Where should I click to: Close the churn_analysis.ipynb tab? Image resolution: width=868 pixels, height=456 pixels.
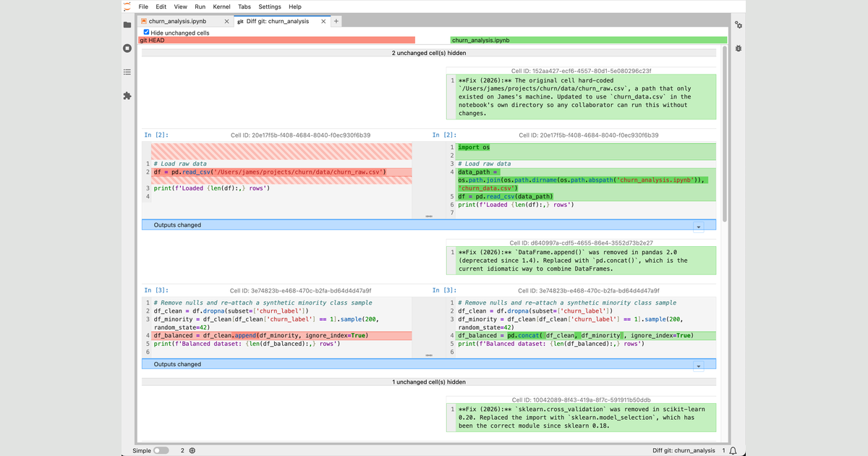227,21
